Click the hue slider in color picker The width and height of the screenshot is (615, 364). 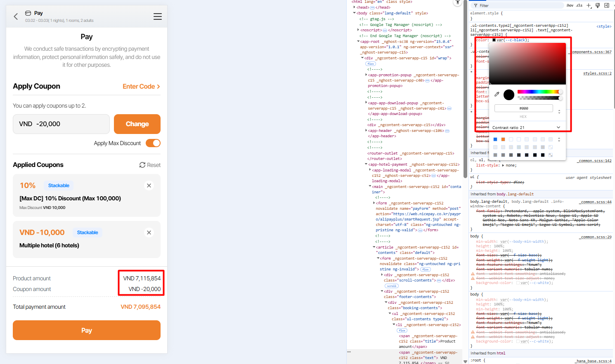click(x=539, y=92)
